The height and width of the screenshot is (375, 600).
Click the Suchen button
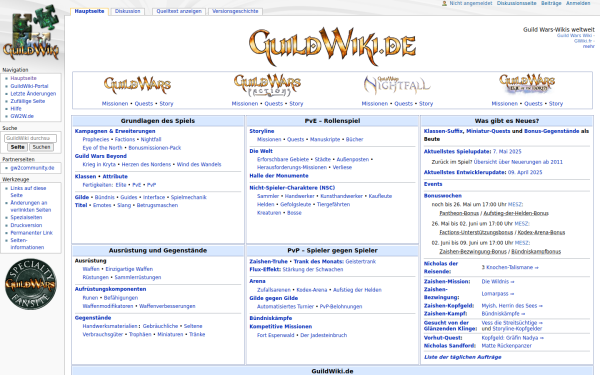tap(41, 147)
